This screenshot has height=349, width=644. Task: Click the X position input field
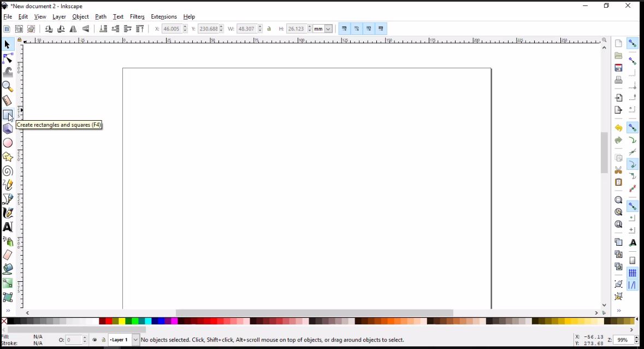(172, 29)
